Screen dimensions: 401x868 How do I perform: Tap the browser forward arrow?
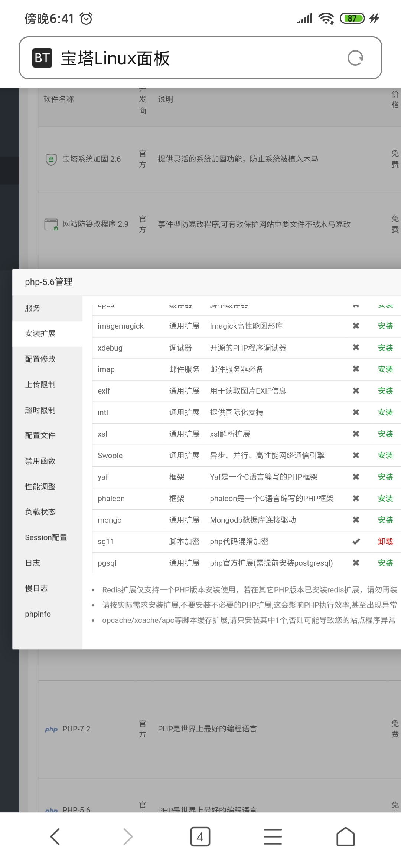128,836
